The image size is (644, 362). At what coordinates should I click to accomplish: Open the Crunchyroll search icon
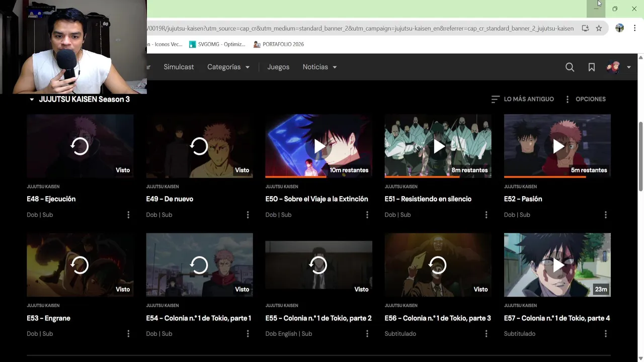click(x=570, y=67)
